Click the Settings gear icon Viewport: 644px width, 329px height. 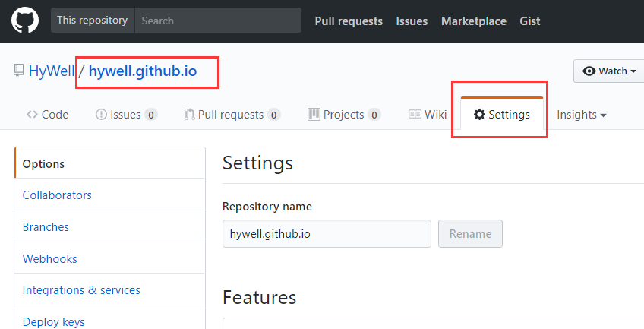pyautogui.click(x=479, y=114)
